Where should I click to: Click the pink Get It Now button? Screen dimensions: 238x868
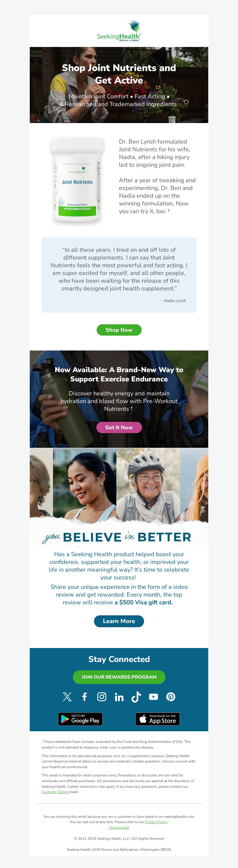click(x=119, y=427)
